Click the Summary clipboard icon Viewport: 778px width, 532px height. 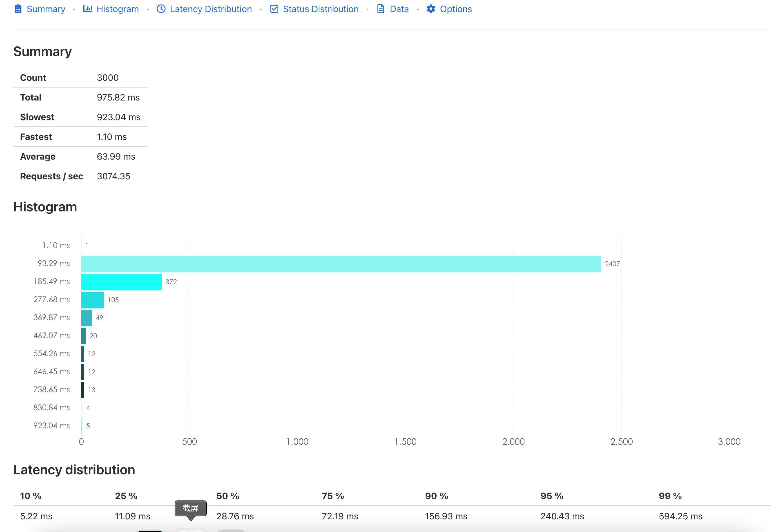18,9
